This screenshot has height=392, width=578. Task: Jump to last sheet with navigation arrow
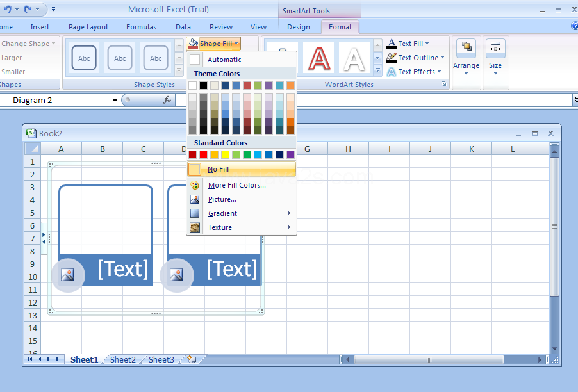click(x=58, y=359)
